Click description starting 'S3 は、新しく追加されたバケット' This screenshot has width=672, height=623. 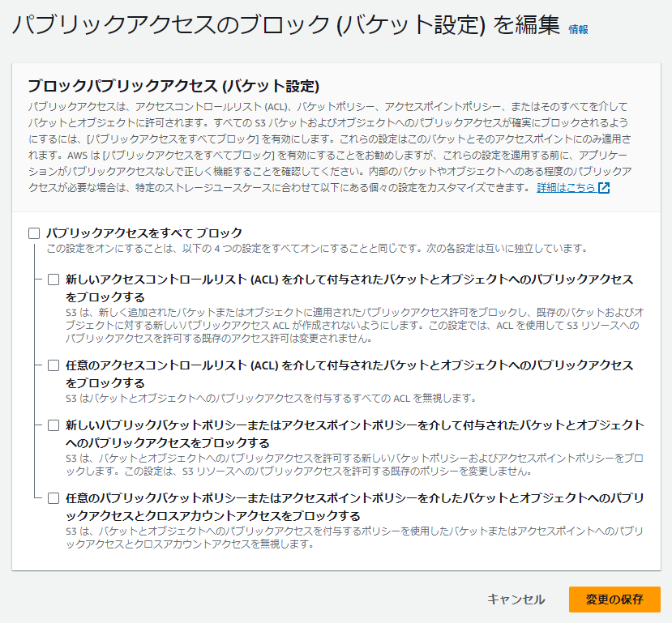pyautogui.click(x=355, y=326)
